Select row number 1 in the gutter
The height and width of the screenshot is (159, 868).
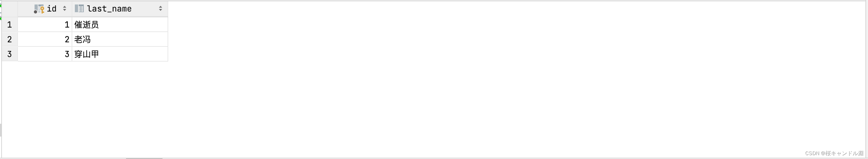click(10, 25)
